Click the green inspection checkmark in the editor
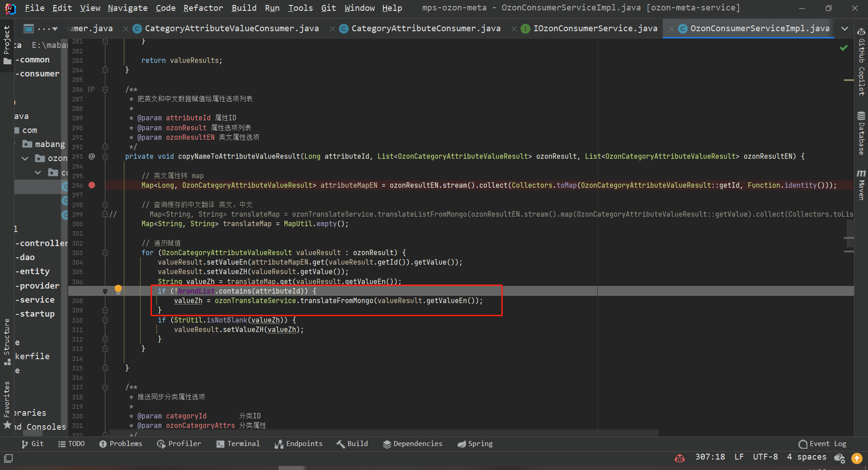The height and width of the screenshot is (470, 868). tap(844, 48)
